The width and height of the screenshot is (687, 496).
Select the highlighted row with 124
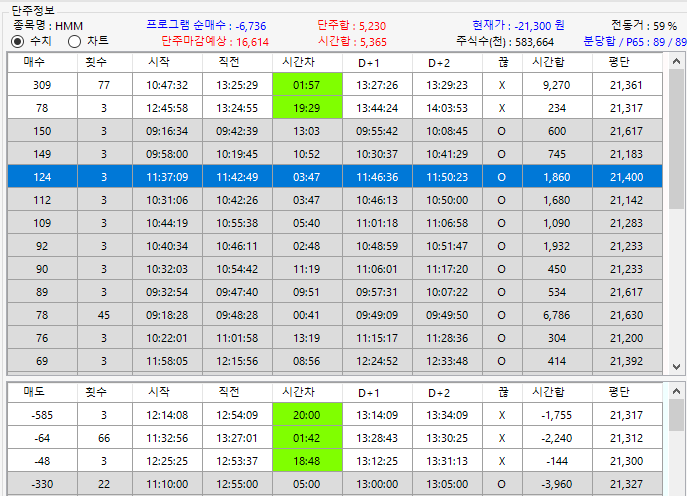point(335,177)
